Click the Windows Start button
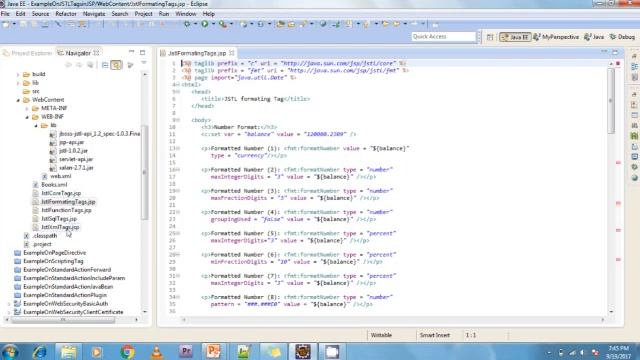Screen dimensions: 640x360 coord(10,351)
